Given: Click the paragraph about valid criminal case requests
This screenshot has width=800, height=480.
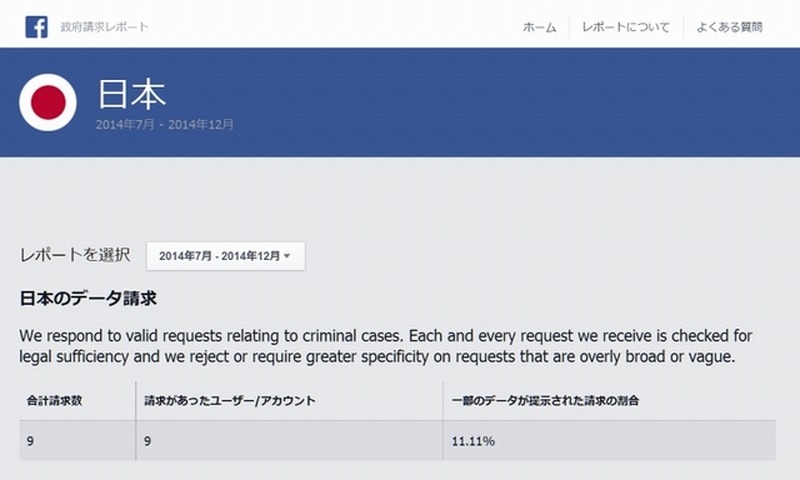Looking at the screenshot, I should pyautogui.click(x=385, y=345).
